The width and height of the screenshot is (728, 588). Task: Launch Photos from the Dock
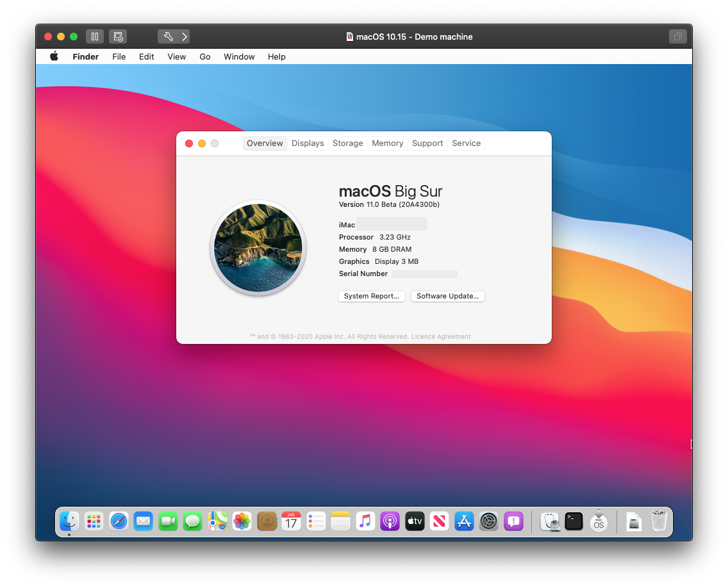242,521
